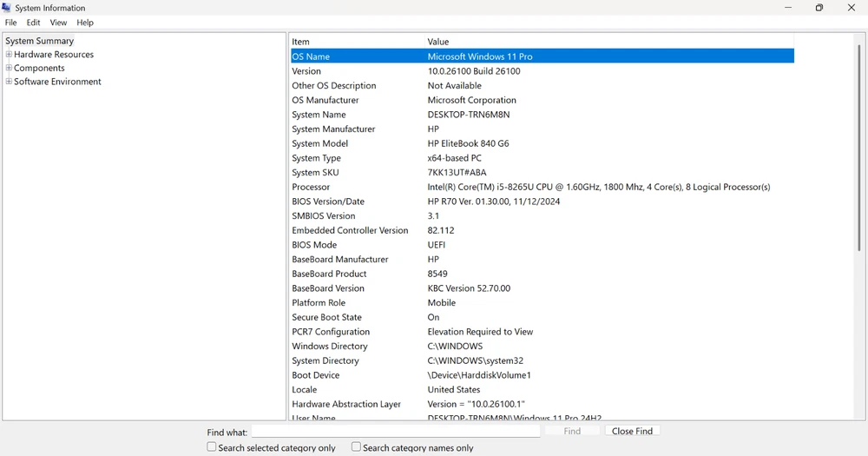Image resolution: width=868 pixels, height=456 pixels.
Task: Restore down the window using title bar button
Action: click(819, 8)
